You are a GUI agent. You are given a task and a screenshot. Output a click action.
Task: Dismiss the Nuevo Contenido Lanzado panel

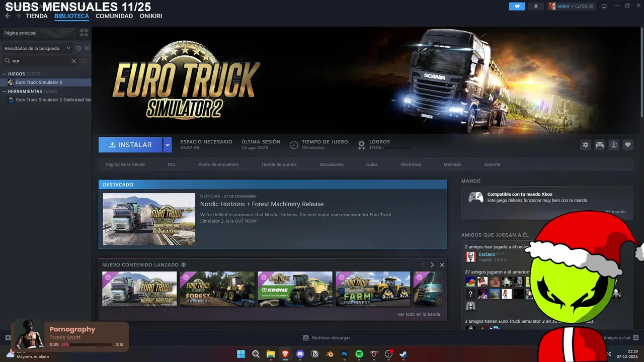click(x=442, y=265)
